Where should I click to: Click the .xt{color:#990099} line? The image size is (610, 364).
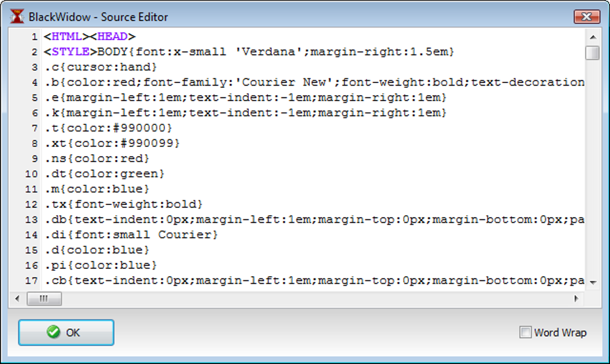112,143
